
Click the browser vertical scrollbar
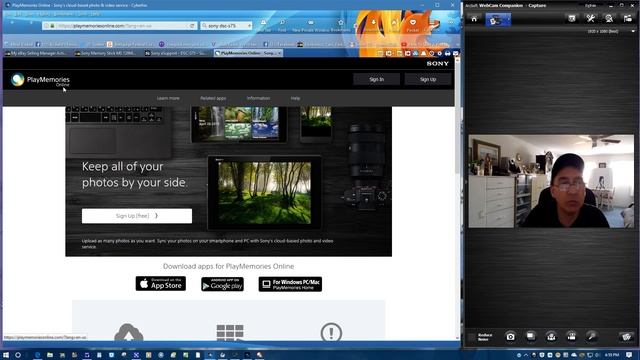pyautogui.click(x=458, y=198)
